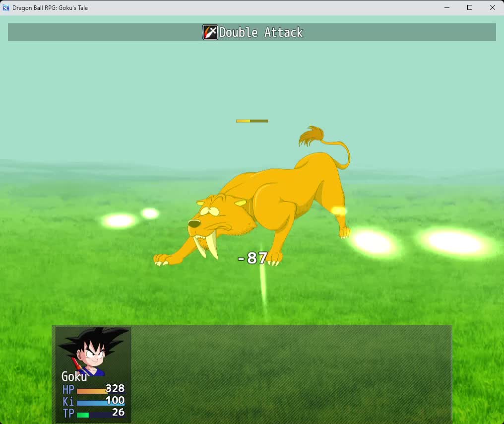This screenshot has height=424, width=504.
Task: Click Goku's orange HP bar
Action: coord(92,390)
